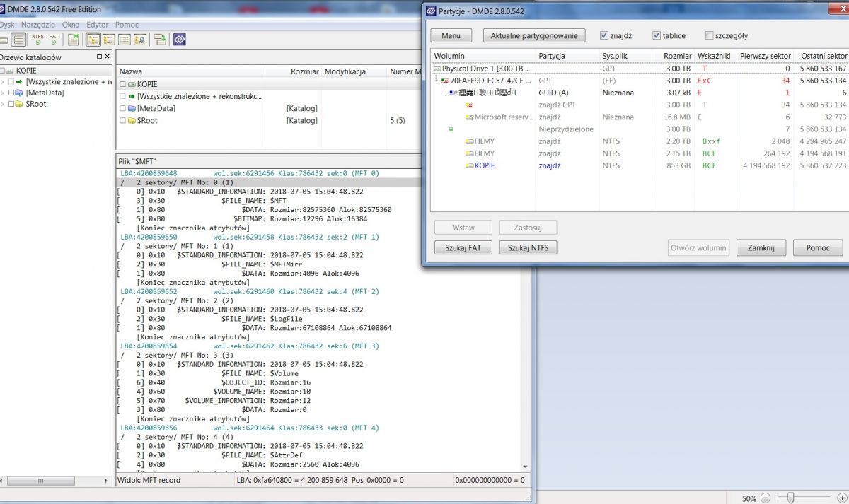Check the [Wszystkie znalezione] box in file list

[x=122, y=96]
